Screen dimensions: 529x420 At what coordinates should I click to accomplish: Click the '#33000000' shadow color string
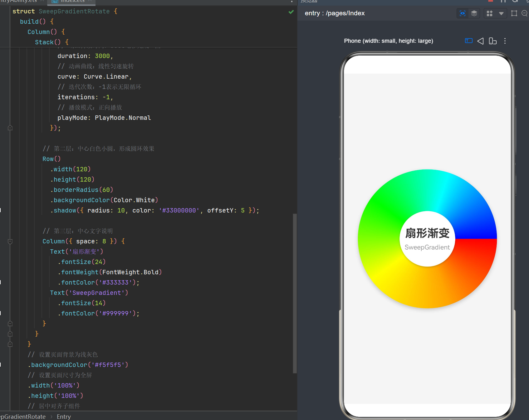179,211
